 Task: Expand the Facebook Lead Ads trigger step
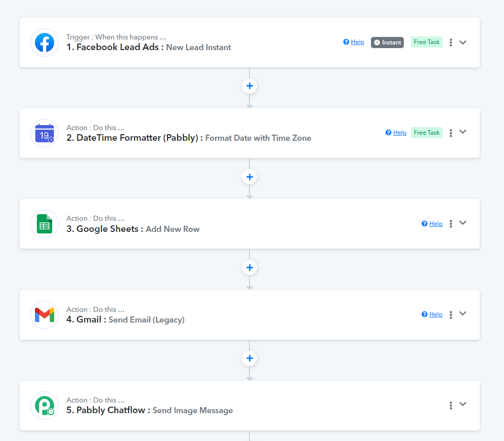tap(463, 43)
